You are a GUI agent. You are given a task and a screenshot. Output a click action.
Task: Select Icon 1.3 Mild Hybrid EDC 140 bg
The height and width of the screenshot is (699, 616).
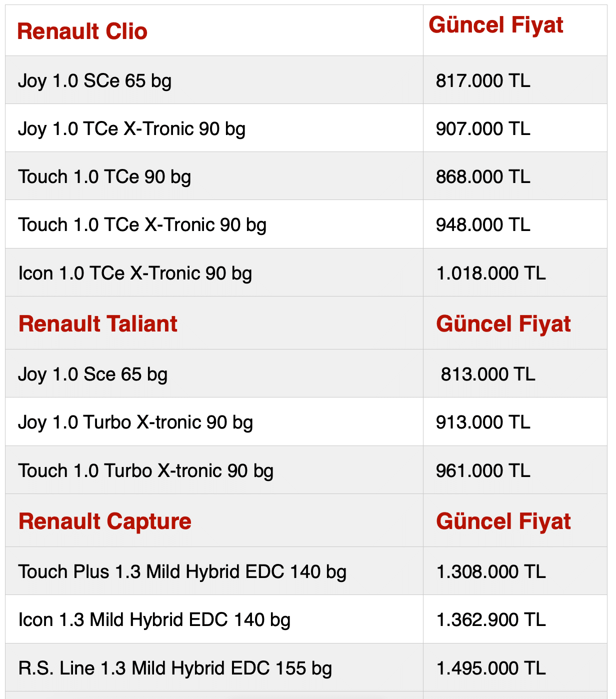[x=154, y=619]
